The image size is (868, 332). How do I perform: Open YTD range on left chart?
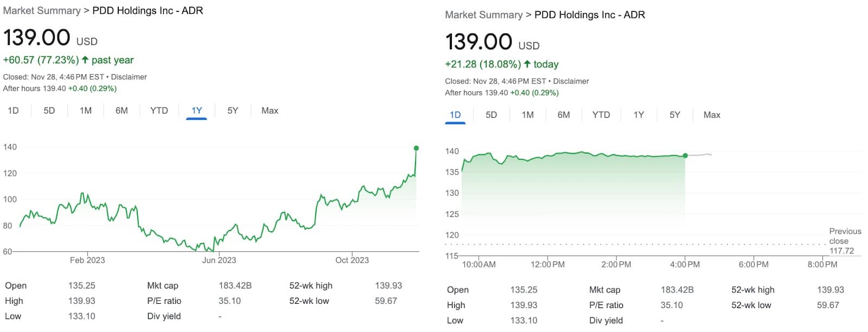159,111
